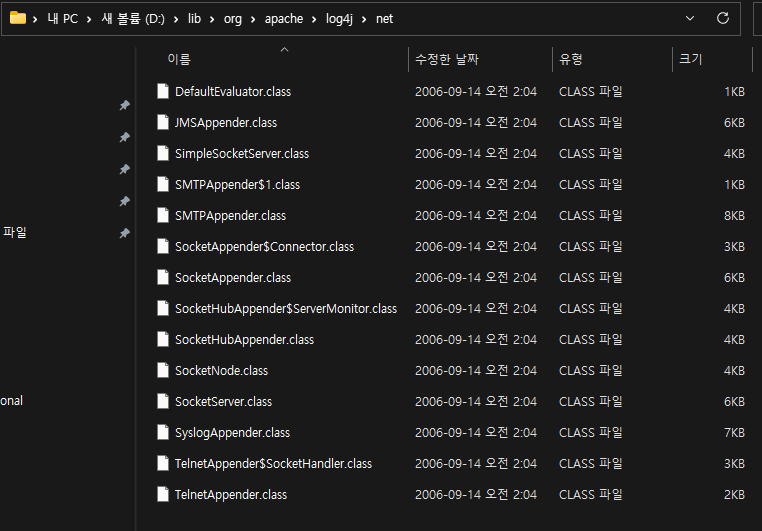This screenshot has height=531, width=762.
Task: Click SocketHubAppender.class file name
Action: pyautogui.click(x=244, y=340)
